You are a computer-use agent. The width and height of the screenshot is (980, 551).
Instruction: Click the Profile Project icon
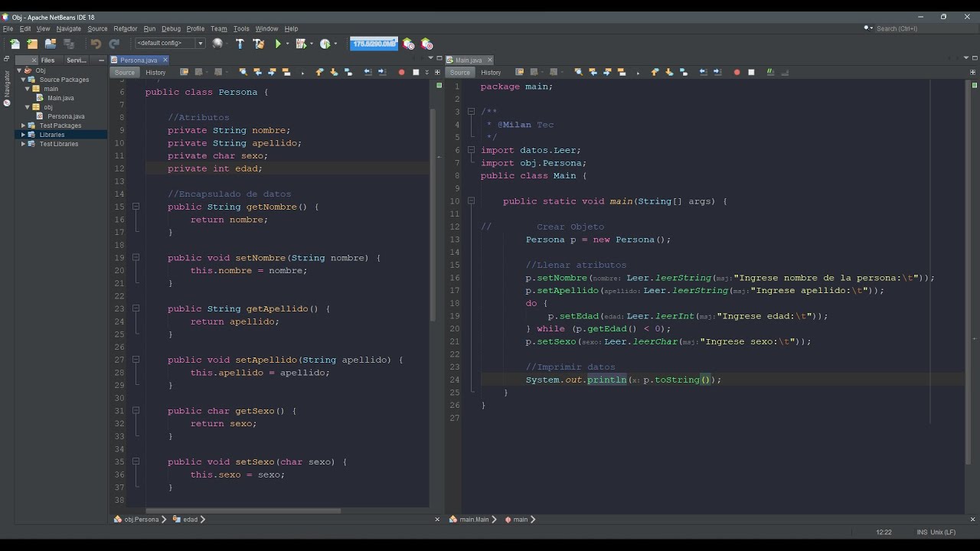[x=325, y=44]
